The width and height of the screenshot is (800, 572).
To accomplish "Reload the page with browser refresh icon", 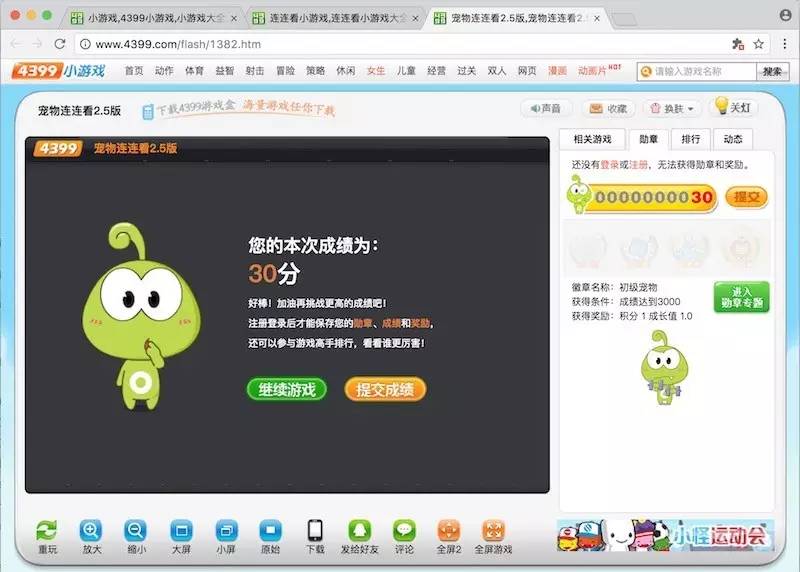I will (x=60, y=44).
